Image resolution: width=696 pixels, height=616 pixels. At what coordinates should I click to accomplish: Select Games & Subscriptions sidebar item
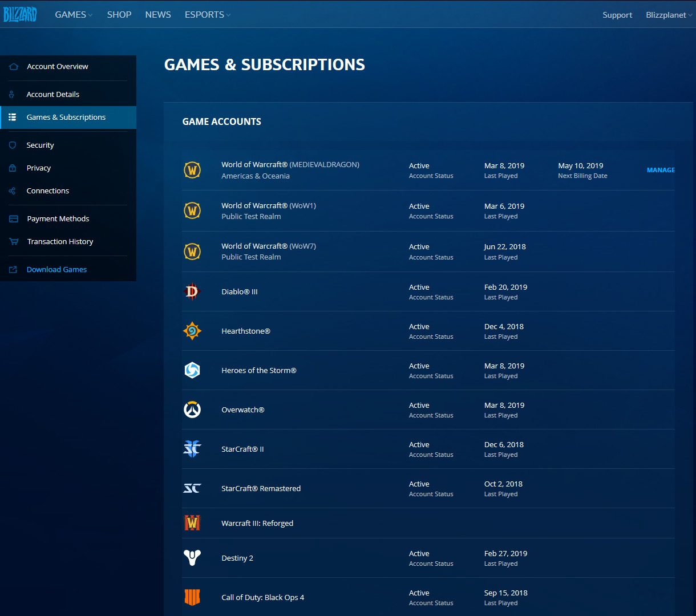click(x=68, y=117)
